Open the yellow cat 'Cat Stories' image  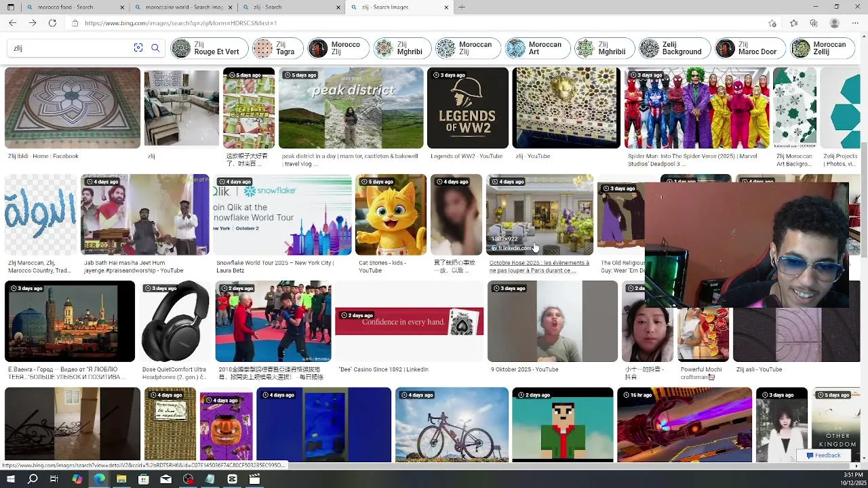pos(391,215)
